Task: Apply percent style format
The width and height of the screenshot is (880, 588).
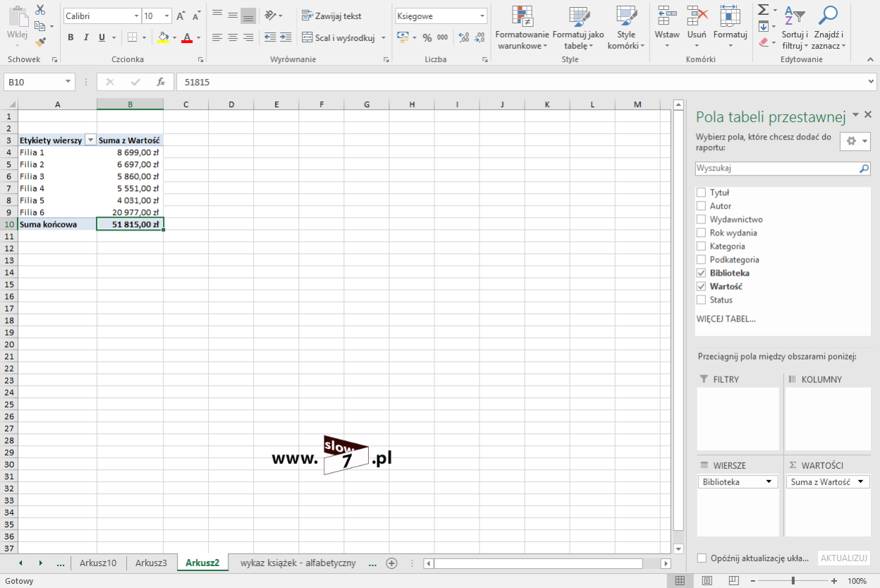Action: point(427,37)
